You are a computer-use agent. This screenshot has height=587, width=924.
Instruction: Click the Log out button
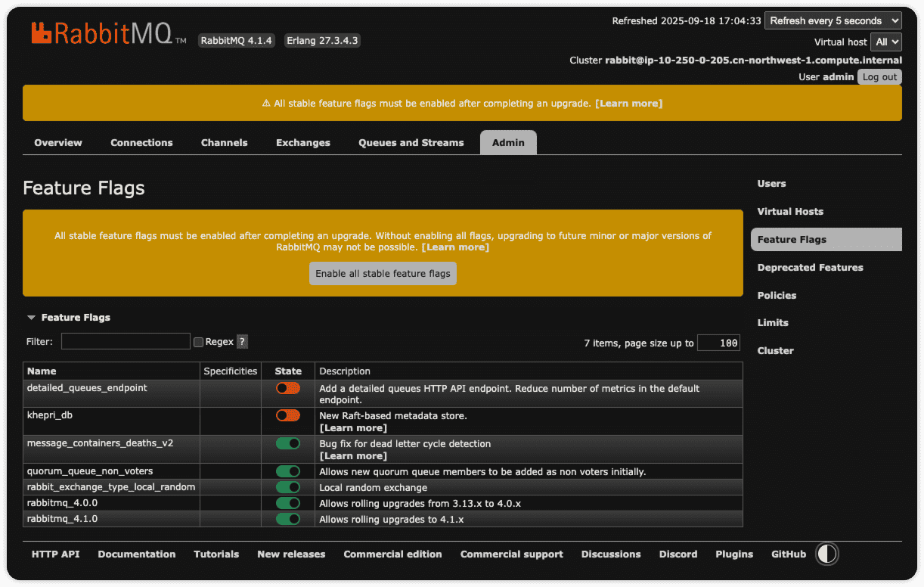879,77
